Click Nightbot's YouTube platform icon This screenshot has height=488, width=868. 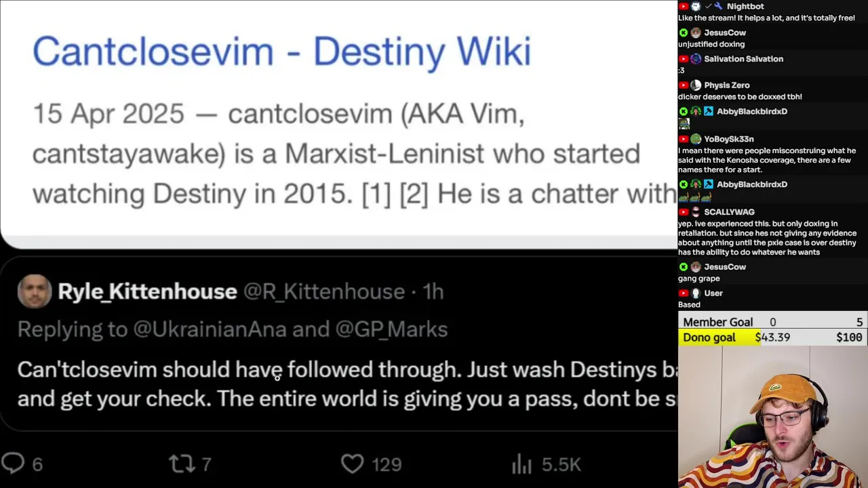(x=684, y=6)
